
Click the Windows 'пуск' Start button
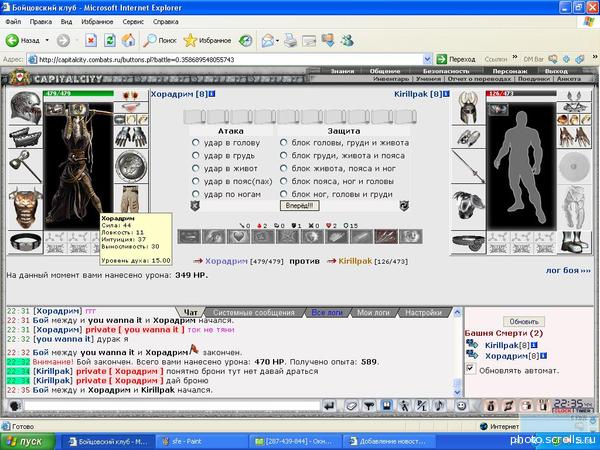(28, 441)
